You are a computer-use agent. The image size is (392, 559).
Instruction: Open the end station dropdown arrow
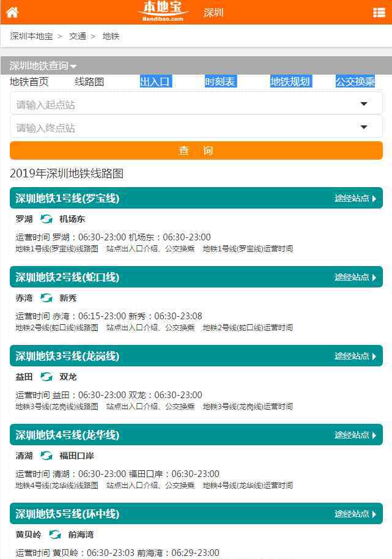coord(363,127)
